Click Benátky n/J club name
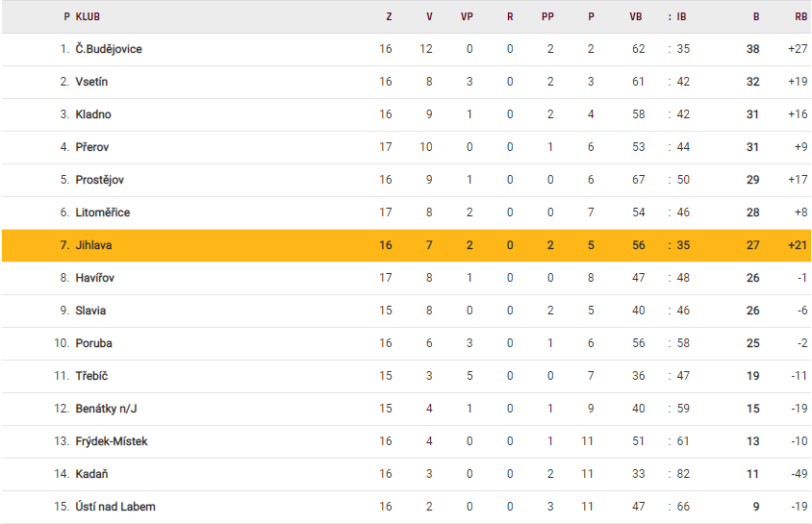Image resolution: width=812 pixels, height=524 pixels. tap(106, 409)
